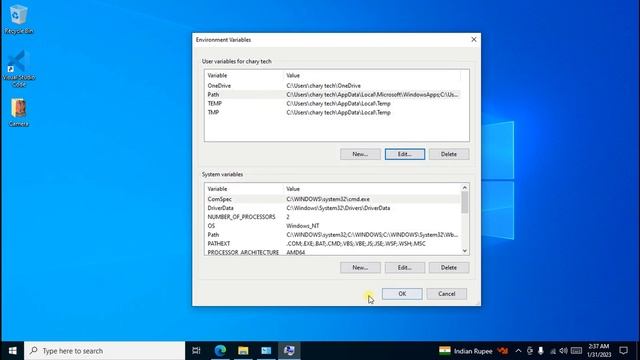Viewport: 640px width, 360px height.
Task: Select the OneDrive user variable row
Action: (333, 86)
